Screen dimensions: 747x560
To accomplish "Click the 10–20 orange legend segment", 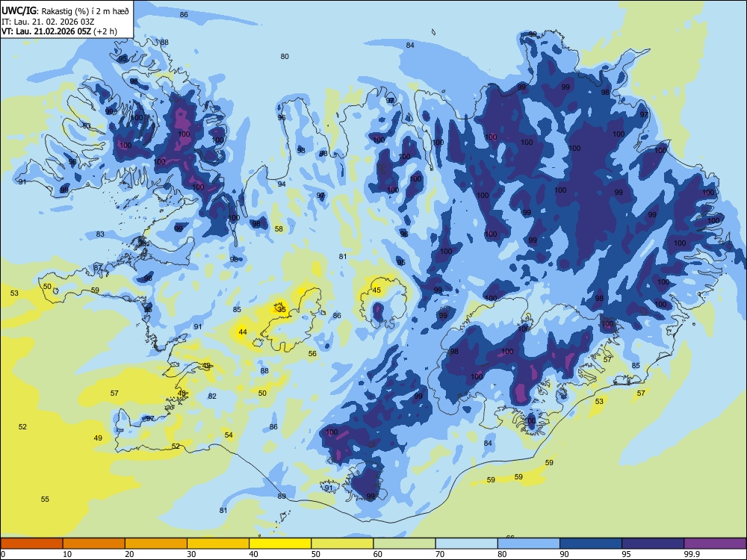I will [x=94, y=544].
